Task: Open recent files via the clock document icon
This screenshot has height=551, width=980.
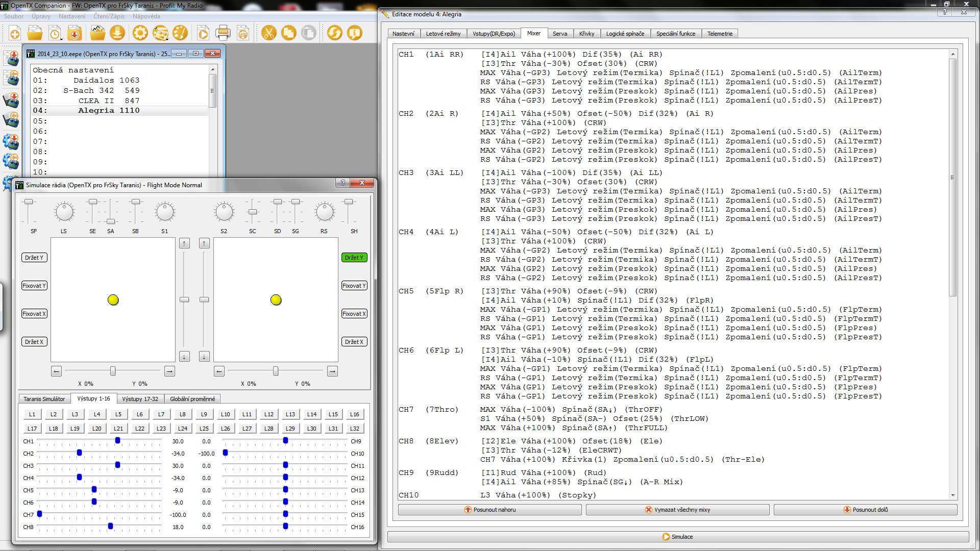Action: pyautogui.click(x=54, y=34)
